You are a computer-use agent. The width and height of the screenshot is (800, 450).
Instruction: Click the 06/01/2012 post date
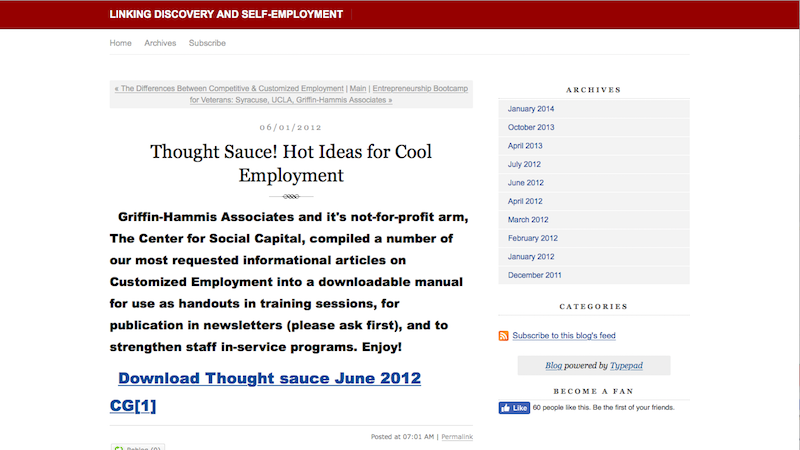click(x=291, y=127)
